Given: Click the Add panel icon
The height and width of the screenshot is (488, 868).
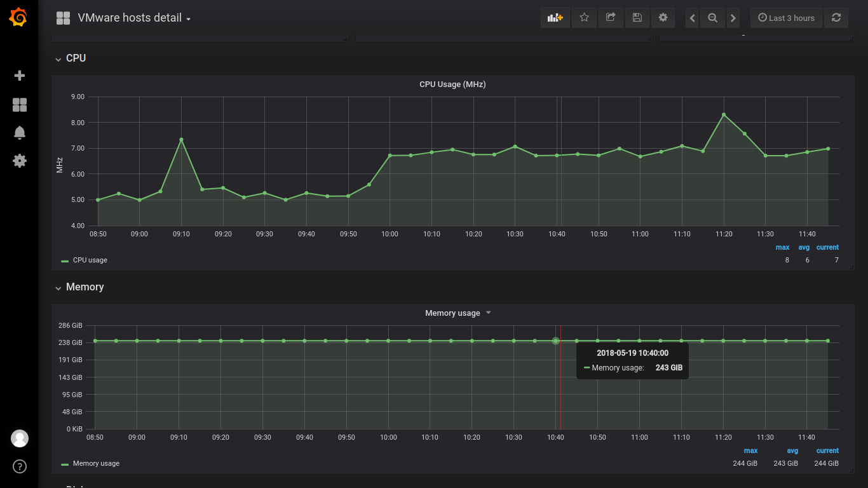Looking at the screenshot, I should 555,18.
